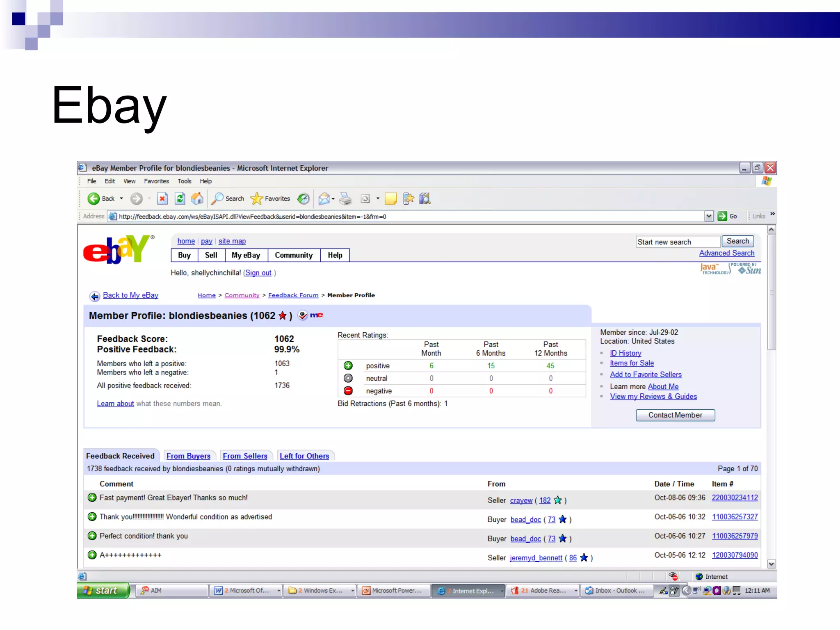Open item number 220030234112 link
Viewport: 840px width, 630px height.
click(735, 498)
